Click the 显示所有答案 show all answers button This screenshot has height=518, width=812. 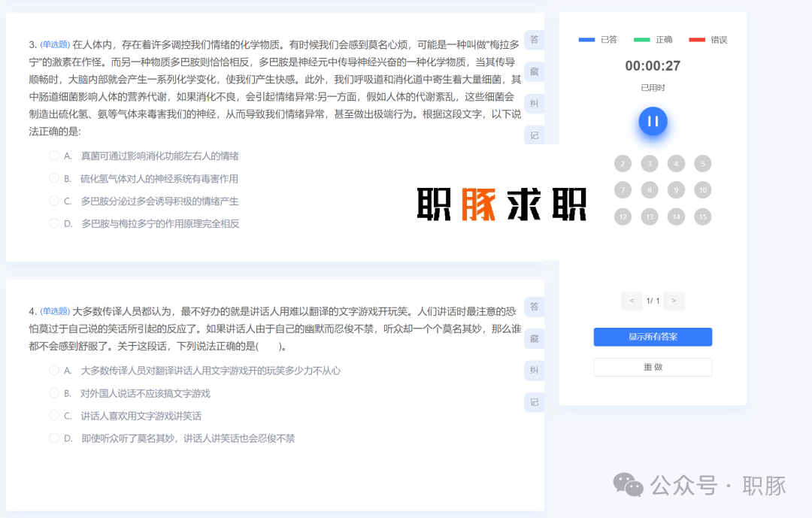tap(652, 337)
